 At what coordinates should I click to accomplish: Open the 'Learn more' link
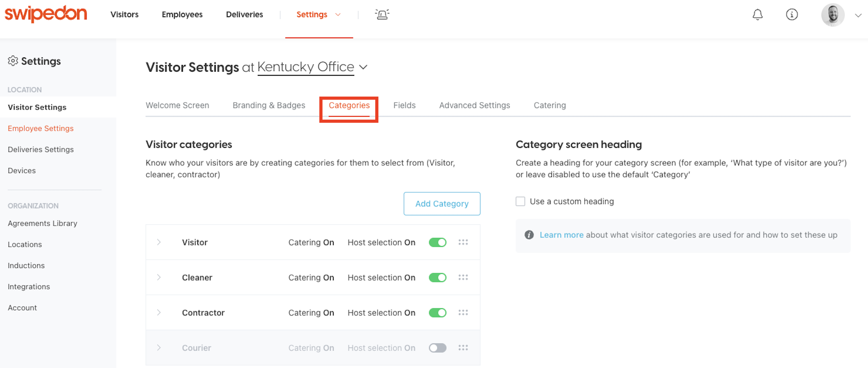coord(561,235)
